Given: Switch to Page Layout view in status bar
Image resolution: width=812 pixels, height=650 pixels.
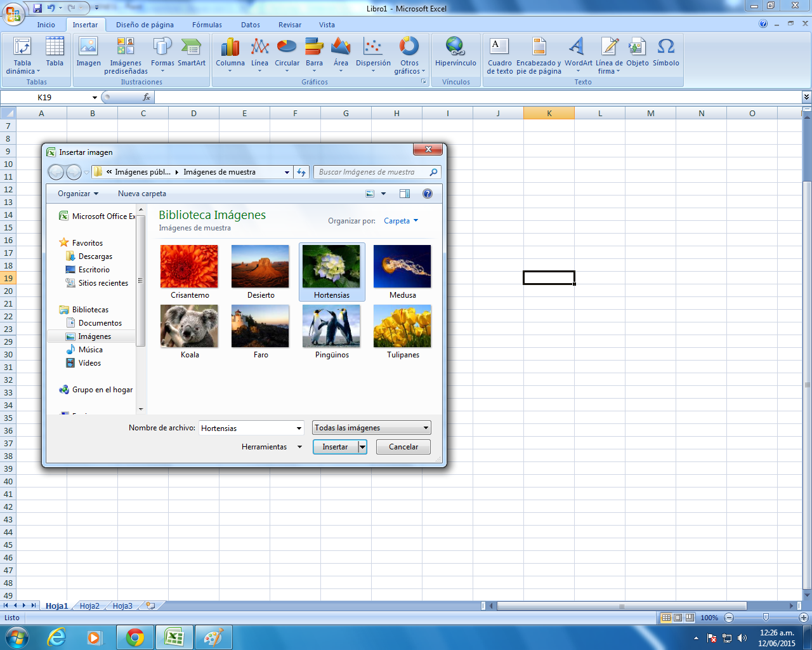Looking at the screenshot, I should (678, 618).
